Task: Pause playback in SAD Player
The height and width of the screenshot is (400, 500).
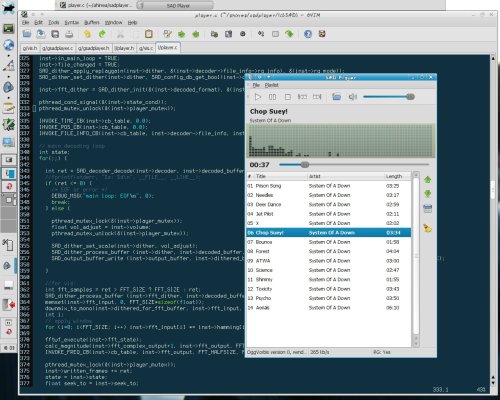Action: 272,97
